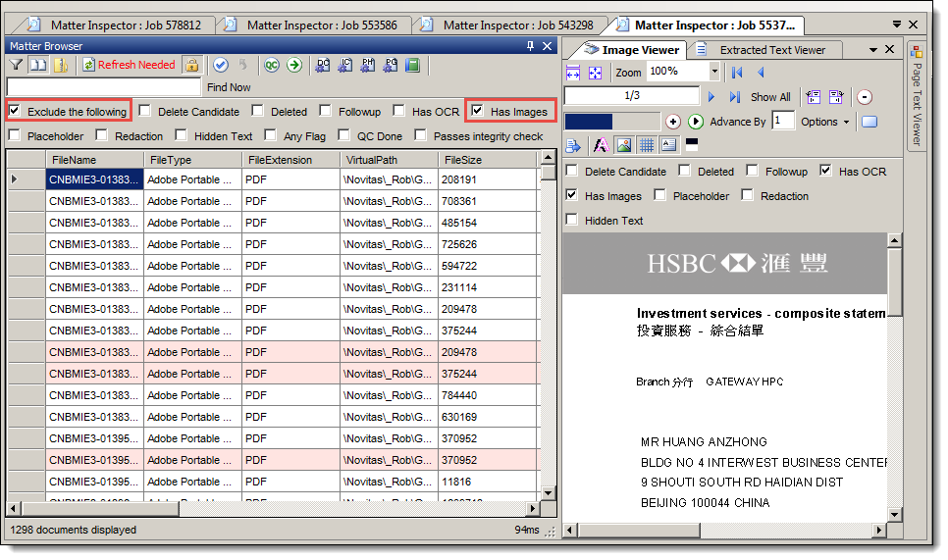Image resolution: width=948 pixels, height=560 pixels.
Task: Click the PH gear document icon
Action: (x=368, y=65)
